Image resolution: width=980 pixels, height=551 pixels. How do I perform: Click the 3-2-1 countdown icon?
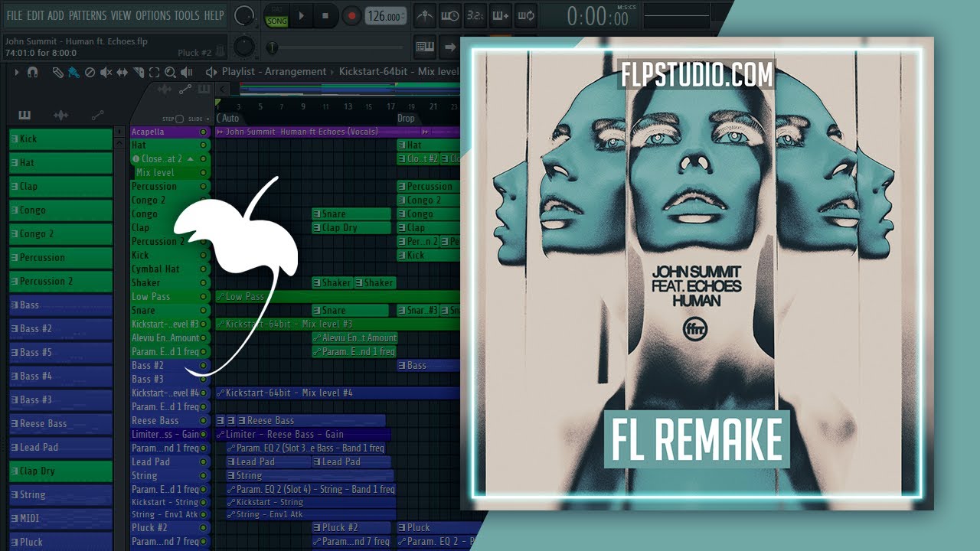coord(475,15)
